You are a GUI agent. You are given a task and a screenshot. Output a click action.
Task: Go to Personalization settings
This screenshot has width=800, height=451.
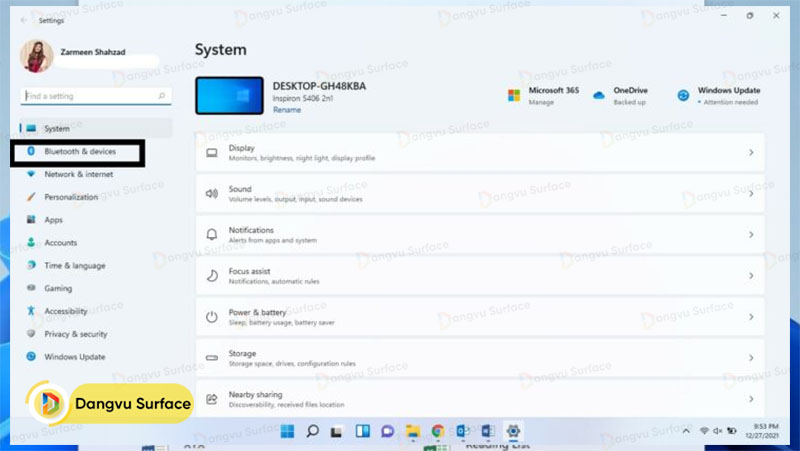point(71,197)
